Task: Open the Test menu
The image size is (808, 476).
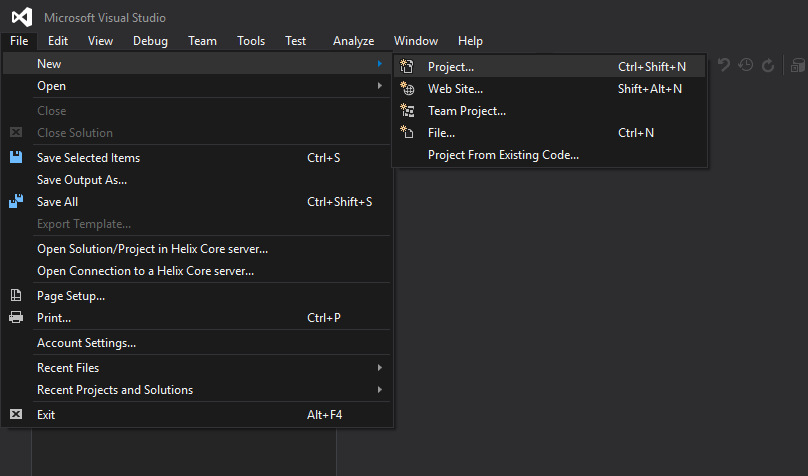Action: [296, 41]
